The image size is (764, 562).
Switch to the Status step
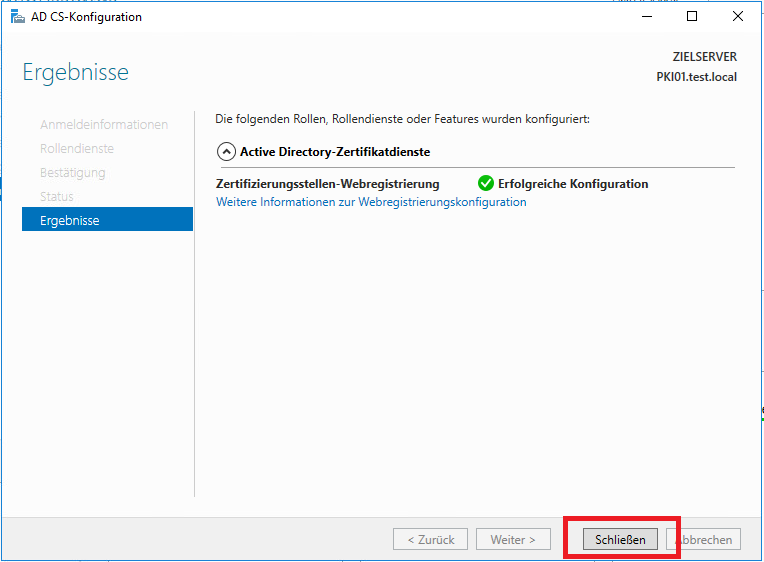pyautogui.click(x=57, y=197)
